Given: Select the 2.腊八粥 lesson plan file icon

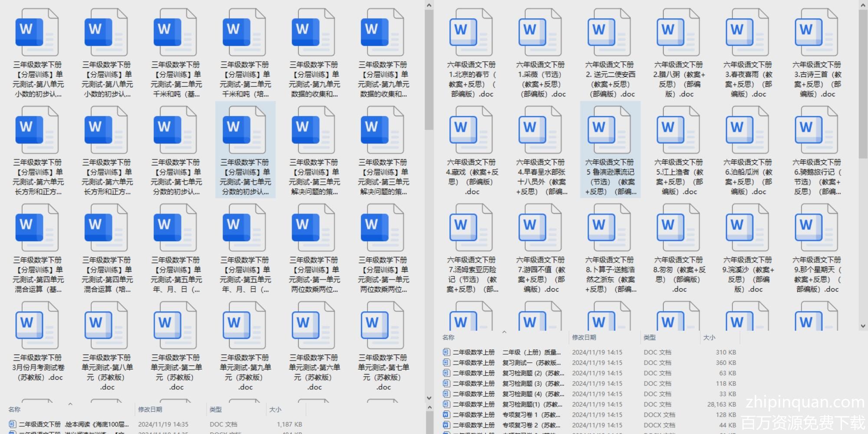Looking at the screenshot, I should [678, 33].
